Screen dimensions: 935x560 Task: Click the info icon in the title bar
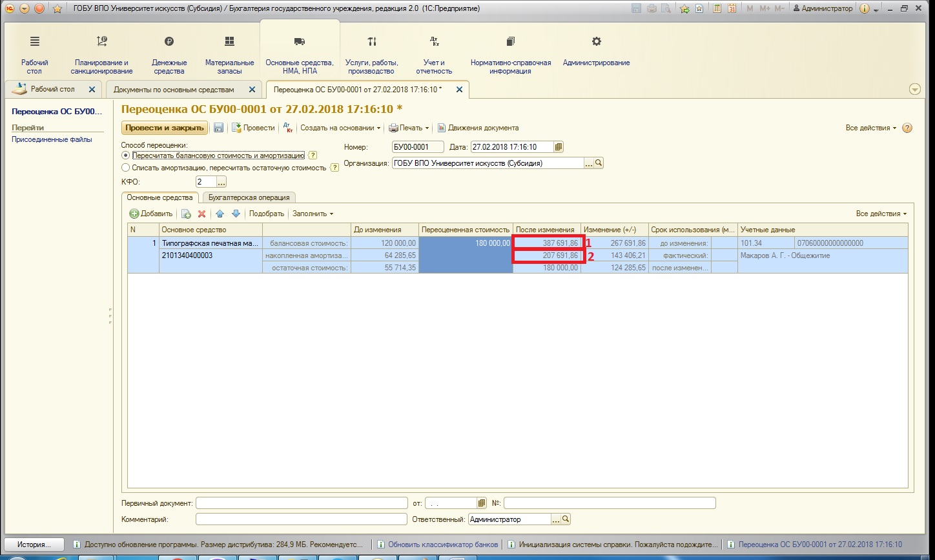(865, 8)
